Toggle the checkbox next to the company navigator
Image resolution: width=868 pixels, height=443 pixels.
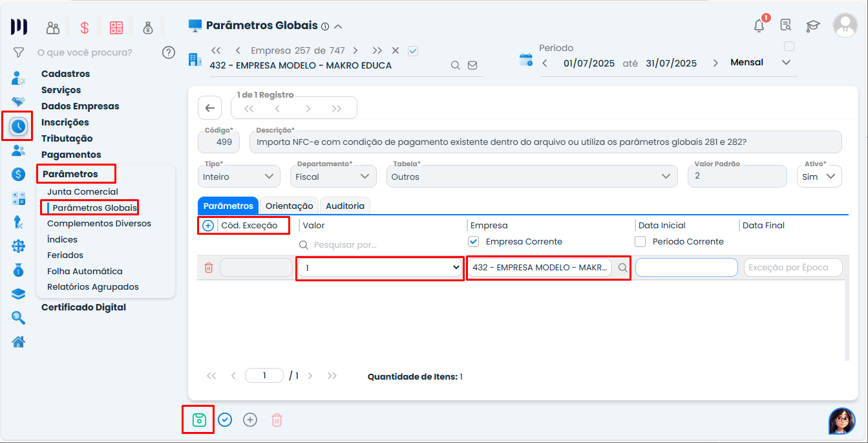click(x=412, y=50)
